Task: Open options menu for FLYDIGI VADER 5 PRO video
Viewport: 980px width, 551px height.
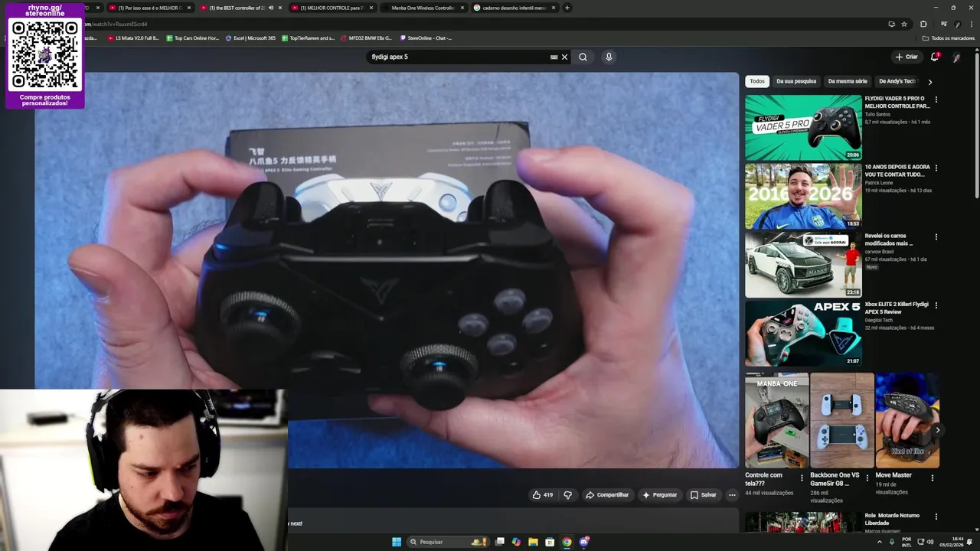Action: tap(936, 99)
